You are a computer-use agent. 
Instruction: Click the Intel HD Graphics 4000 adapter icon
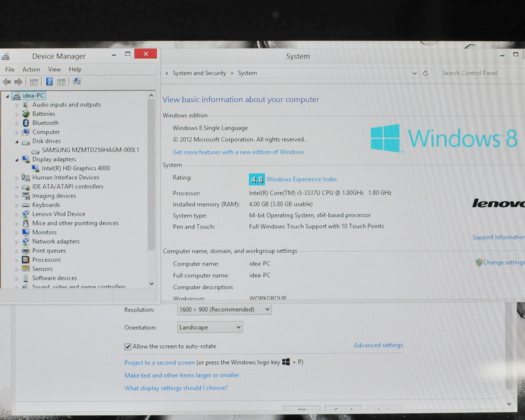click(x=35, y=168)
